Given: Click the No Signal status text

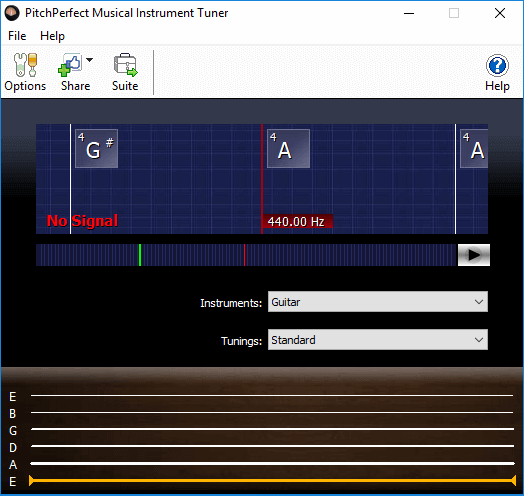Looking at the screenshot, I should (x=82, y=221).
